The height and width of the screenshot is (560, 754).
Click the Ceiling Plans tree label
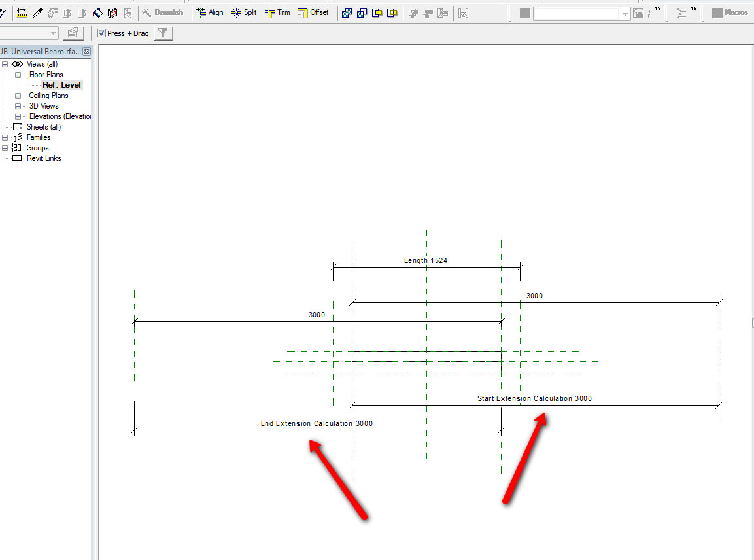(x=48, y=96)
